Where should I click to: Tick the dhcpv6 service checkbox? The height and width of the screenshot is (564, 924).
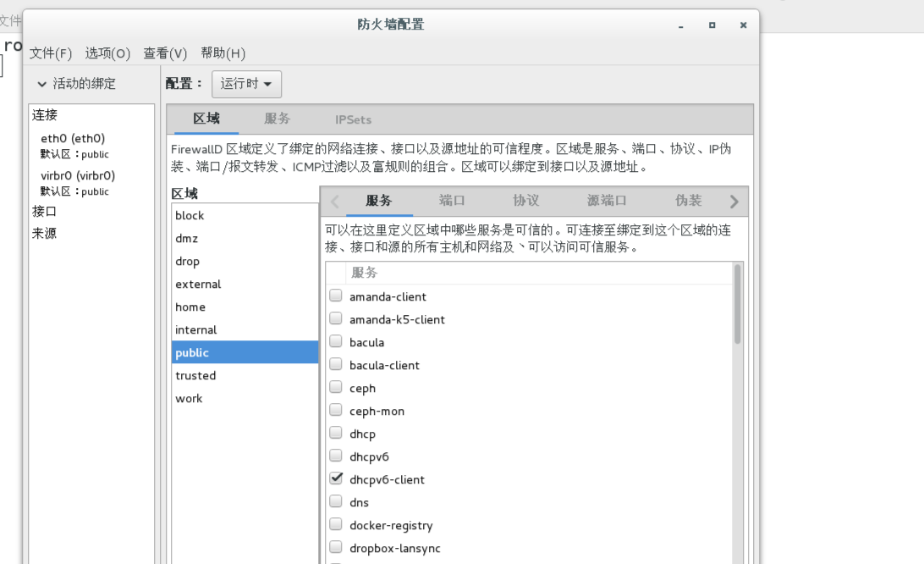[336, 456]
